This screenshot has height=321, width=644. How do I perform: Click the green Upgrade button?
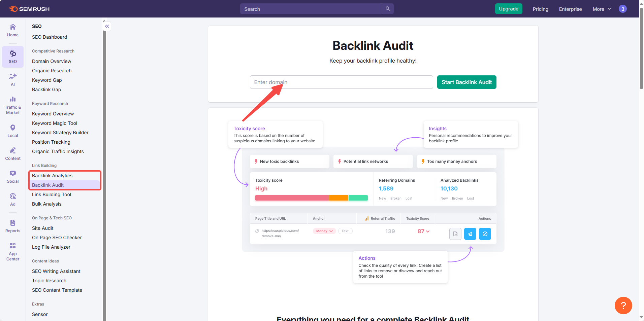point(508,9)
